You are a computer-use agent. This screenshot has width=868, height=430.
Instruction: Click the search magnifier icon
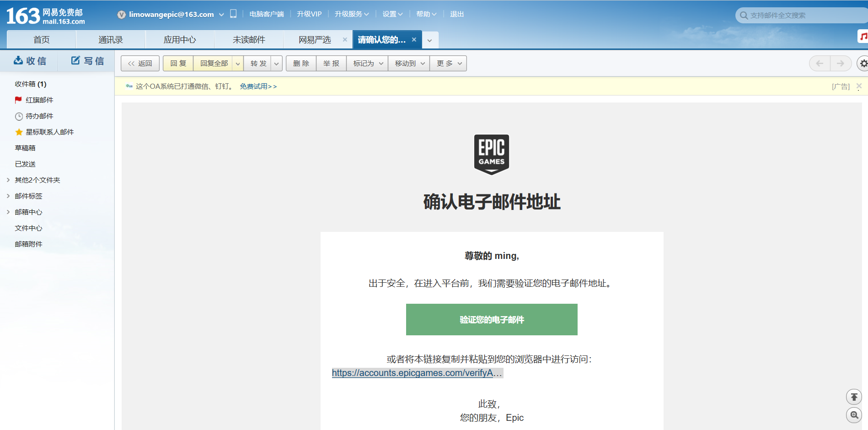tap(744, 16)
